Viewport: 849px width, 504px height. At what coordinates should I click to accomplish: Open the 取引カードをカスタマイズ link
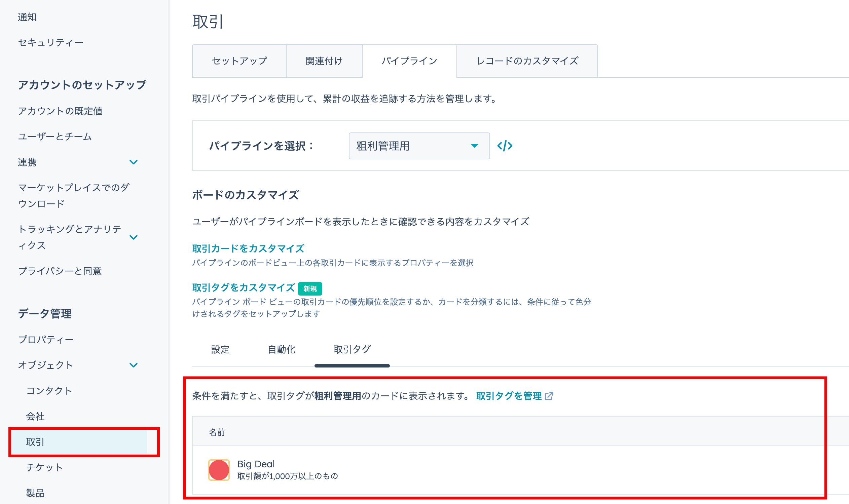pyautogui.click(x=248, y=248)
